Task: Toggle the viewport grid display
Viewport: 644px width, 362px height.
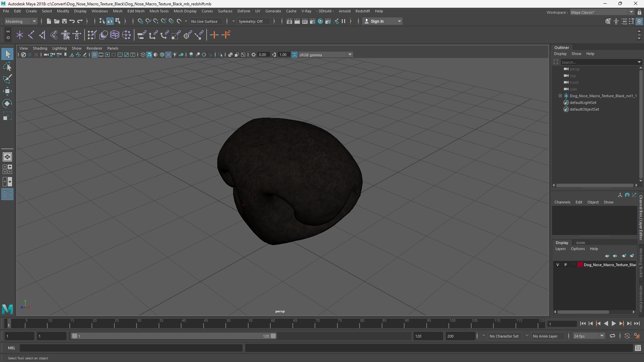Action: (x=95, y=55)
